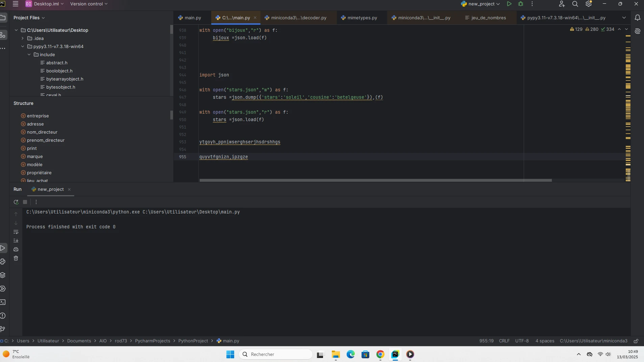This screenshot has width=644, height=362.
Task: Open the Notifications bell
Action: click(x=637, y=18)
